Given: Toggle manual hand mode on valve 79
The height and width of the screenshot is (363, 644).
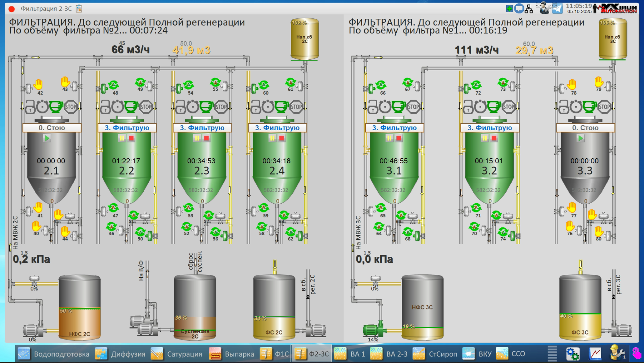Looking at the screenshot, I should click(599, 81).
